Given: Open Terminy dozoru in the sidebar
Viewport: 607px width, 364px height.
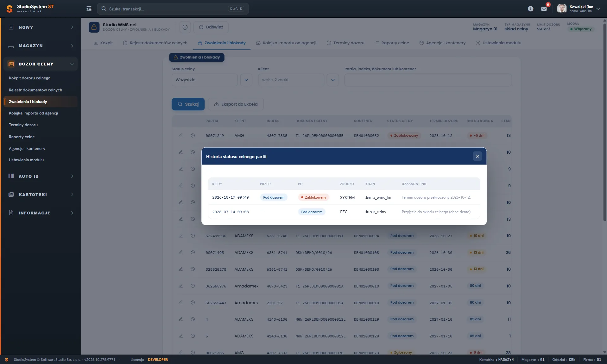Looking at the screenshot, I should tap(23, 125).
